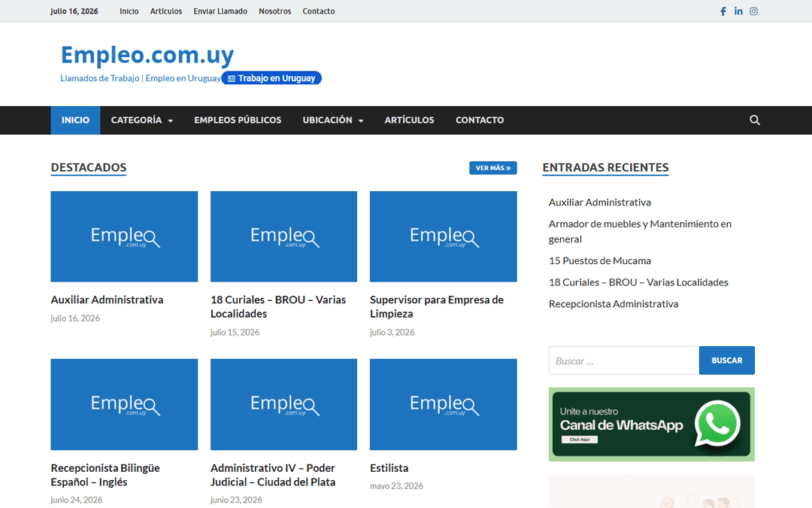This screenshot has height=508, width=812.
Task: Open the WhatsApp channel banner
Action: tap(651, 424)
